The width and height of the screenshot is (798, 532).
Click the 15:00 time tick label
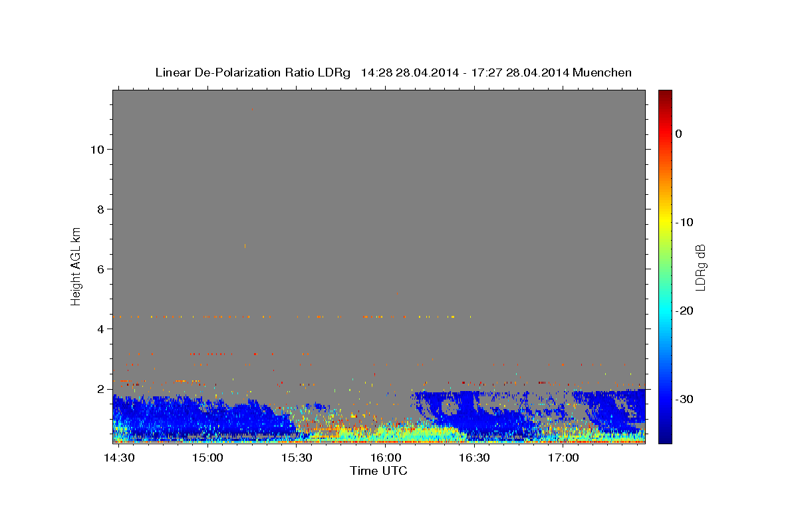point(208,458)
